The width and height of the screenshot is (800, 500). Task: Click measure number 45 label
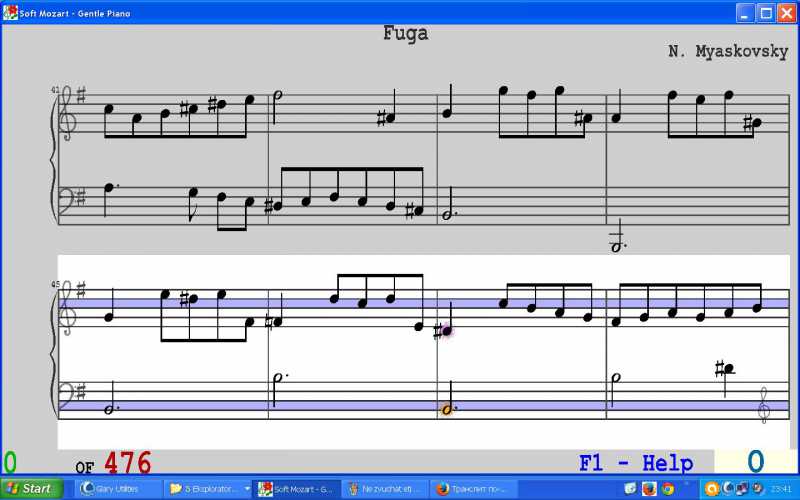55,285
